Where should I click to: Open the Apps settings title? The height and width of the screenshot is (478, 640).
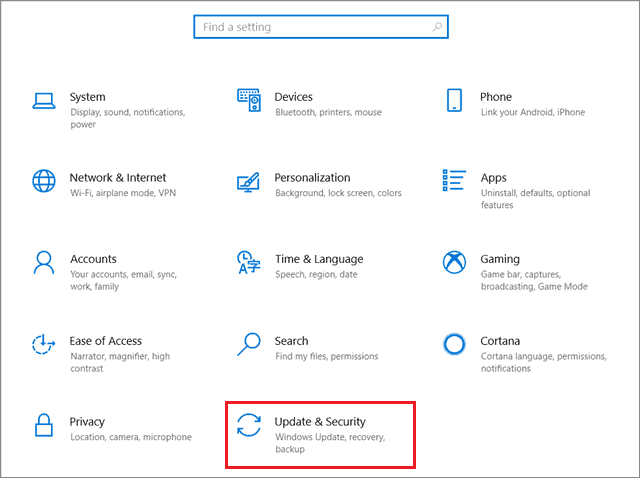click(493, 178)
